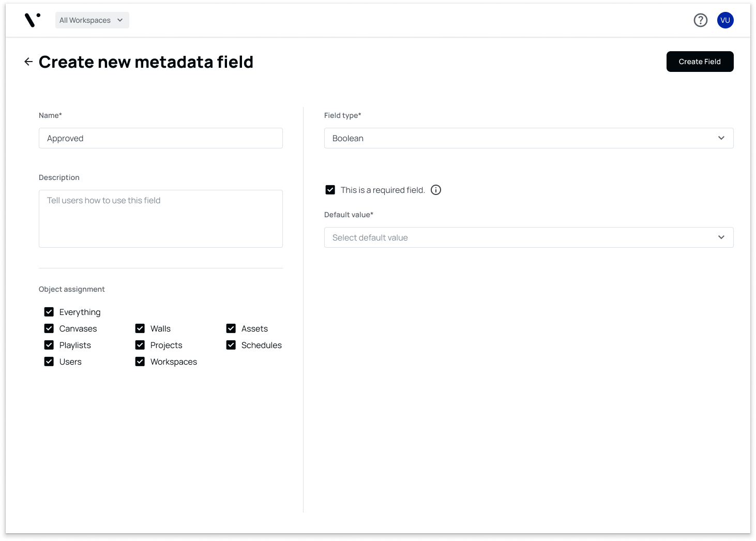Uncheck the Workspaces checkbox
This screenshot has height=541, width=756.
point(140,362)
